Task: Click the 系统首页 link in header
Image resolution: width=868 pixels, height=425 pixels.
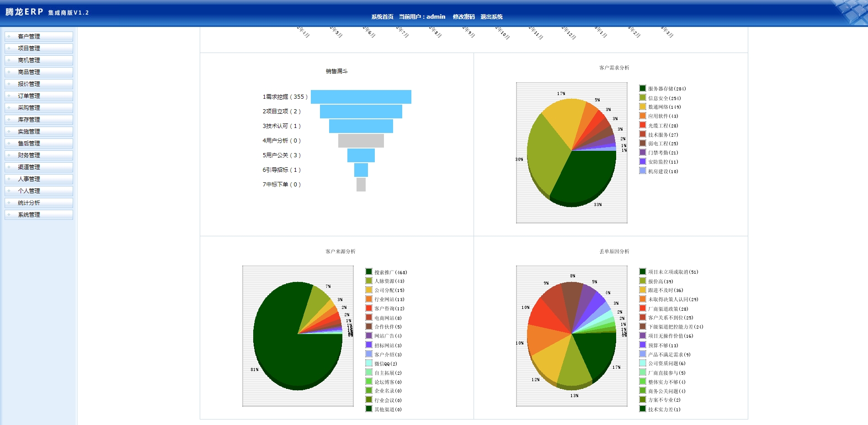Action: click(382, 17)
